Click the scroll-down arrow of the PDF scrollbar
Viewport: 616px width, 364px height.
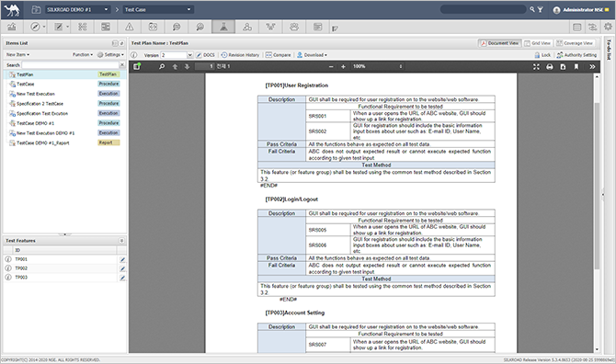[x=597, y=349]
